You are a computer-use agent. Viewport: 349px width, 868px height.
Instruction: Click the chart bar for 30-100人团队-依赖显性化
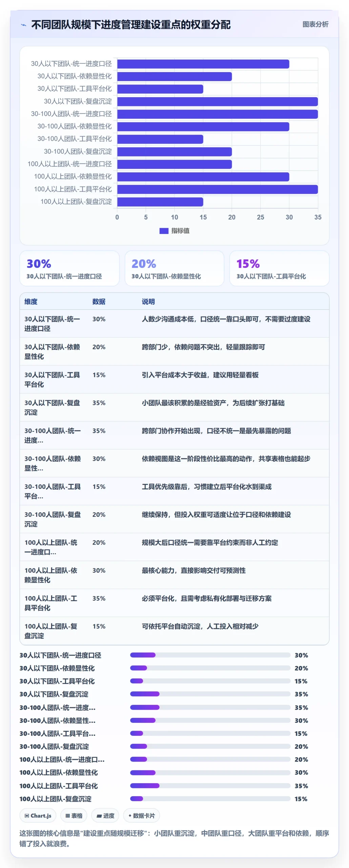click(x=203, y=127)
